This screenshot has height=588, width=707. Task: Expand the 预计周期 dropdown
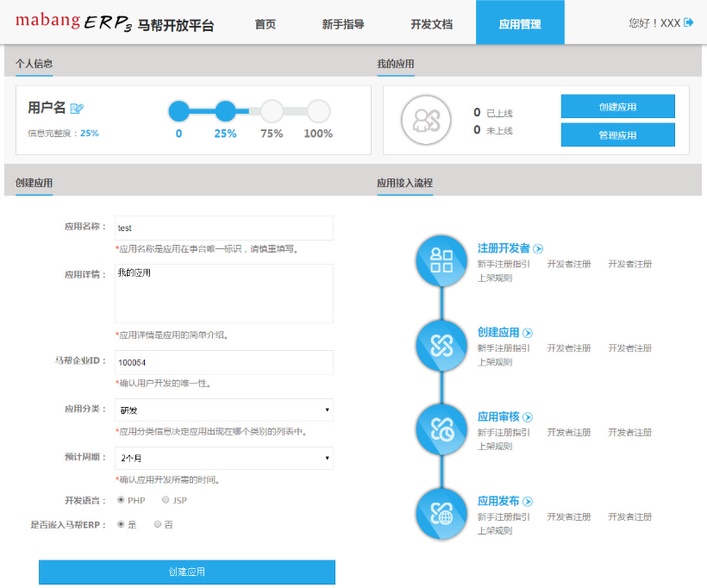[x=224, y=458]
